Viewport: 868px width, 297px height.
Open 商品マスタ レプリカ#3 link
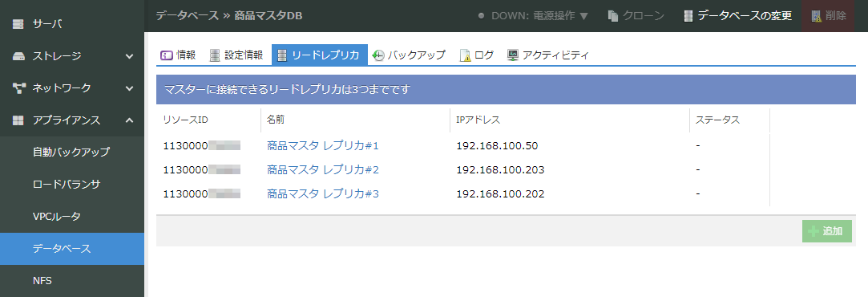coord(323,194)
